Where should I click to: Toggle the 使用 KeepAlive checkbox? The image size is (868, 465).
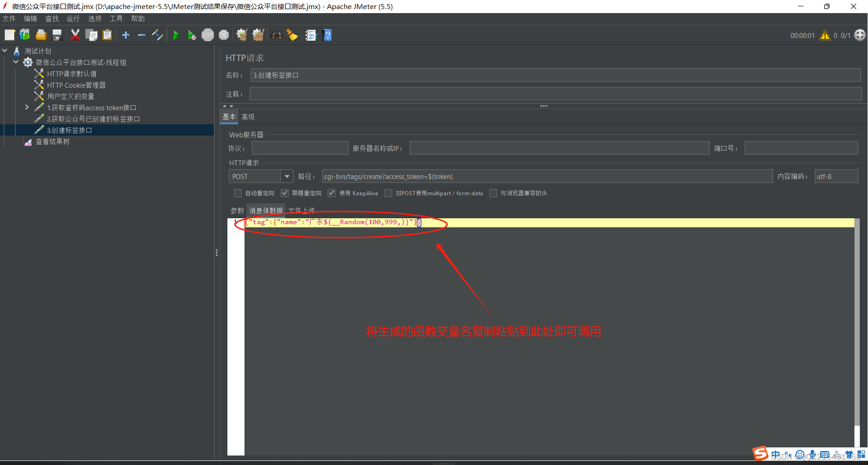(332, 193)
